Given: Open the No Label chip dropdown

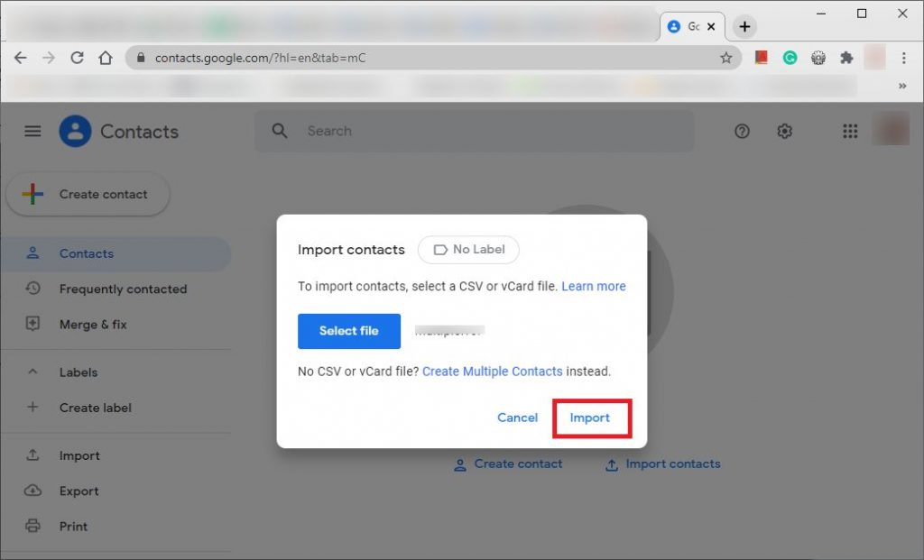Looking at the screenshot, I should 468,250.
